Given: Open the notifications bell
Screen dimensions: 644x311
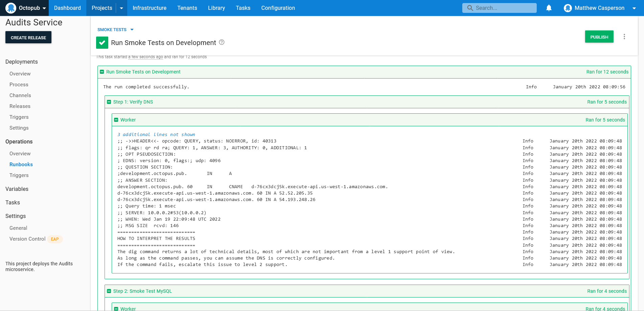Looking at the screenshot, I should (549, 8).
